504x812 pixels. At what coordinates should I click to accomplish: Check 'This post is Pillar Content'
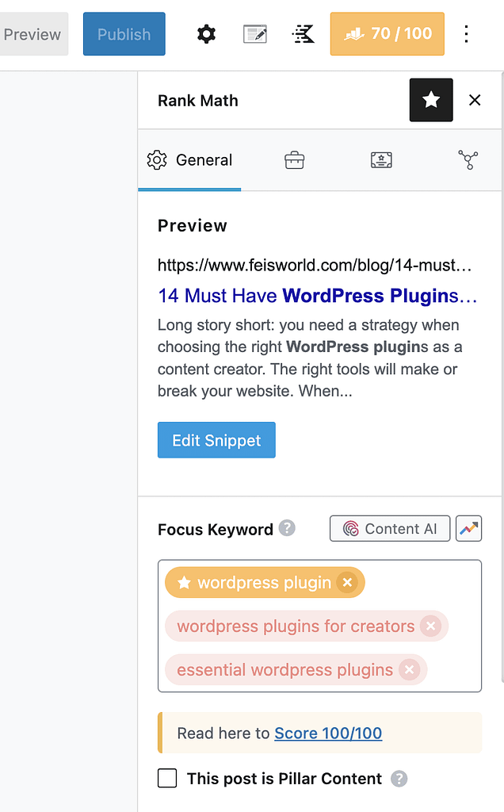pyautogui.click(x=167, y=778)
